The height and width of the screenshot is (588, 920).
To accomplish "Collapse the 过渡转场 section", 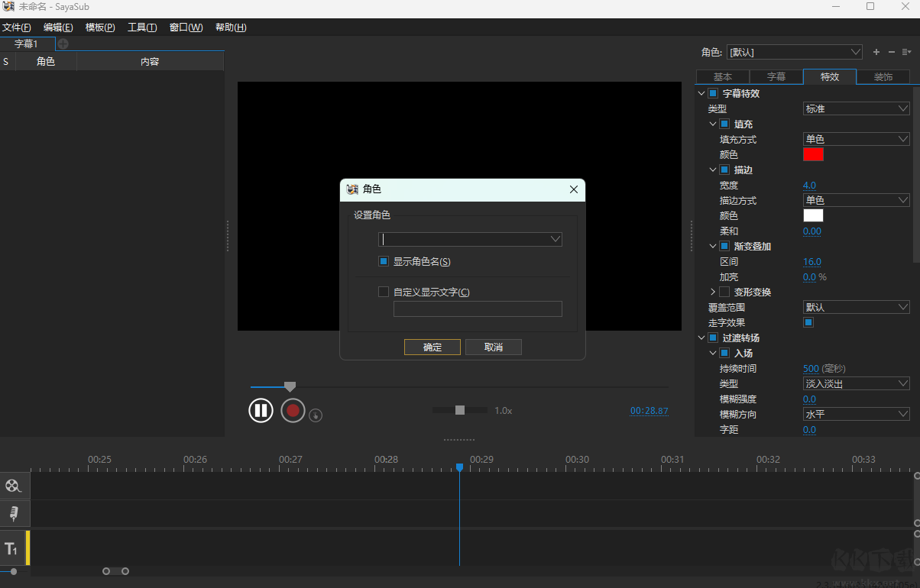I will [x=701, y=338].
